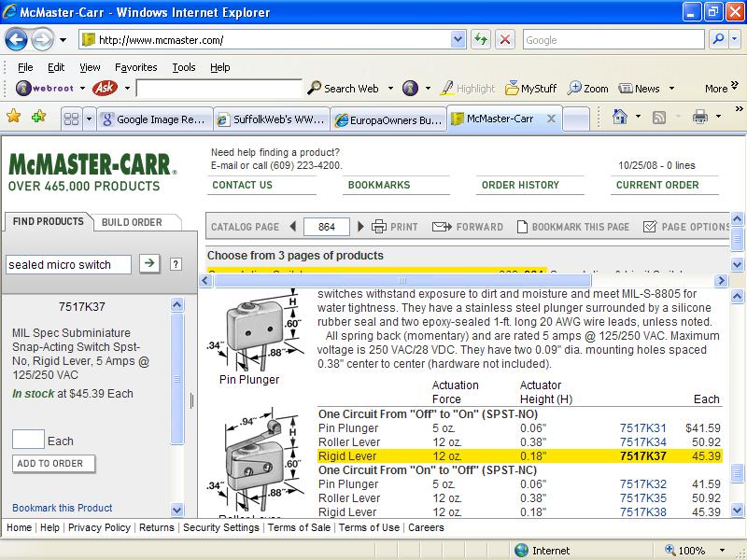Viewport: 747px width, 560px height.
Task: Click the Favorites Center star icon
Action: 14,118
